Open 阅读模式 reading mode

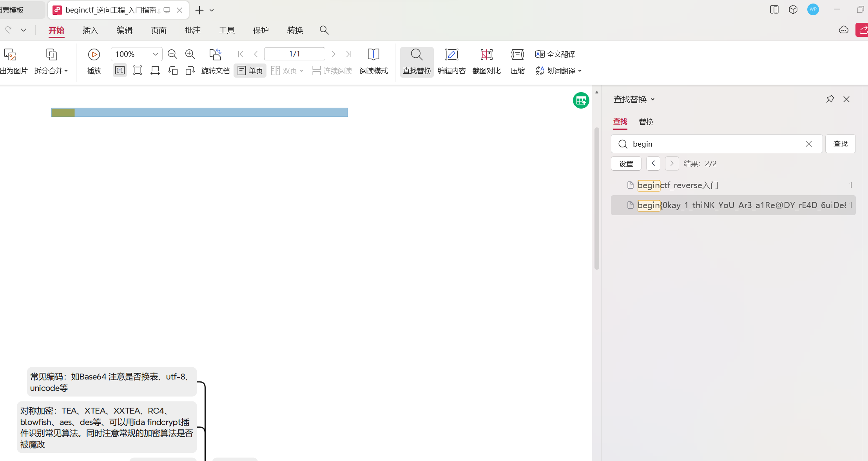coord(373,61)
